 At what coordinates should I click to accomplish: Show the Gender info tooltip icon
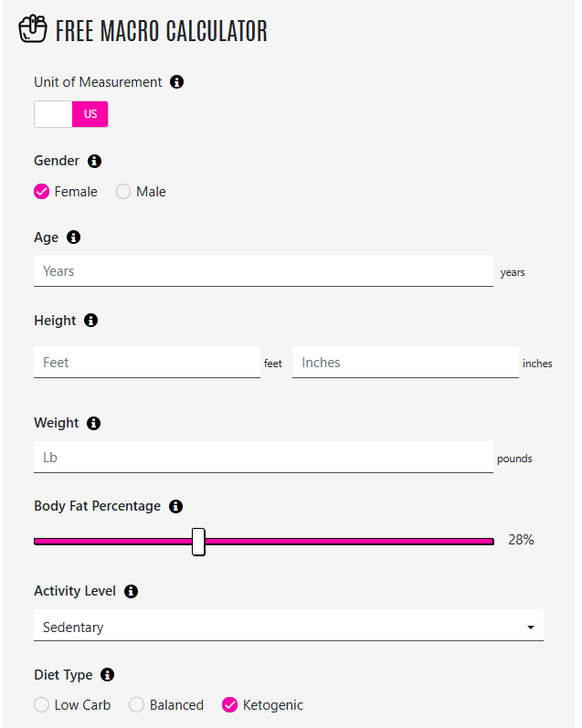pos(94,161)
